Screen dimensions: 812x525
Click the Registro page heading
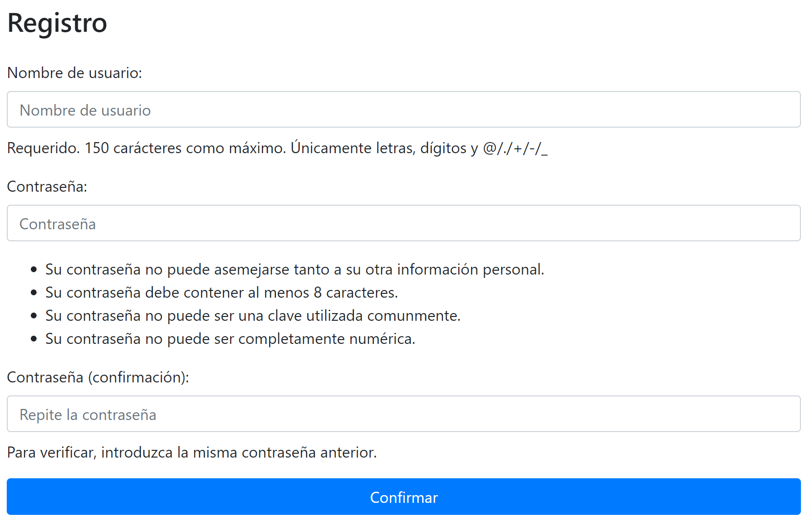(x=57, y=23)
